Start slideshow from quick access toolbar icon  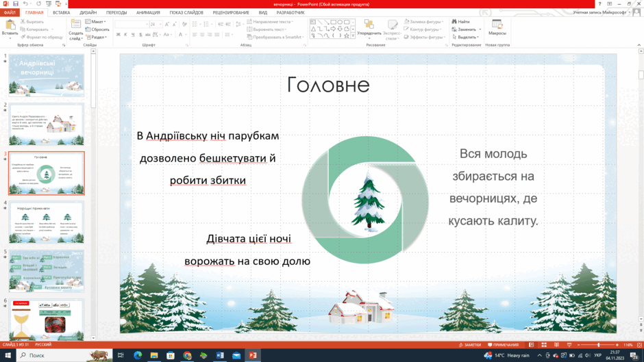point(49,3)
